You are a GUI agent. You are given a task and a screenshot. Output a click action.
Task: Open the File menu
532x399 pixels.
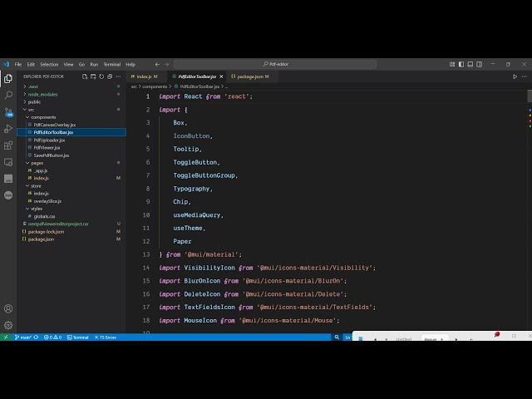pyautogui.click(x=18, y=64)
